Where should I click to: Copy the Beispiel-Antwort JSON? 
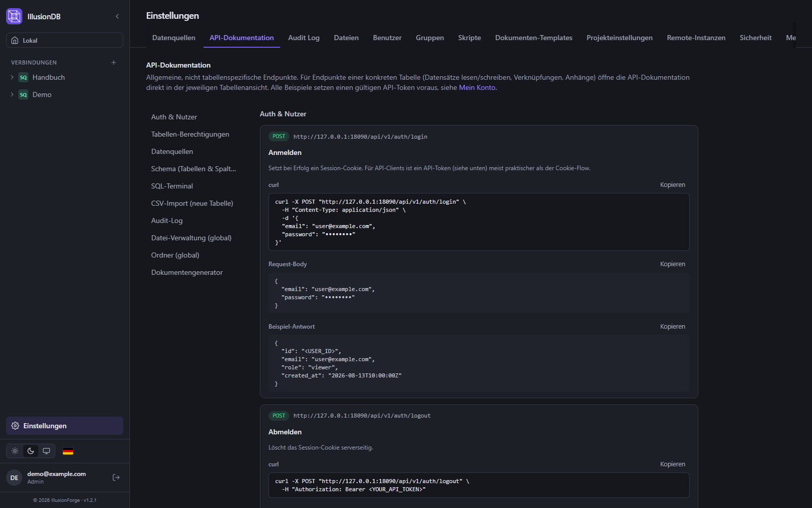coord(672,327)
